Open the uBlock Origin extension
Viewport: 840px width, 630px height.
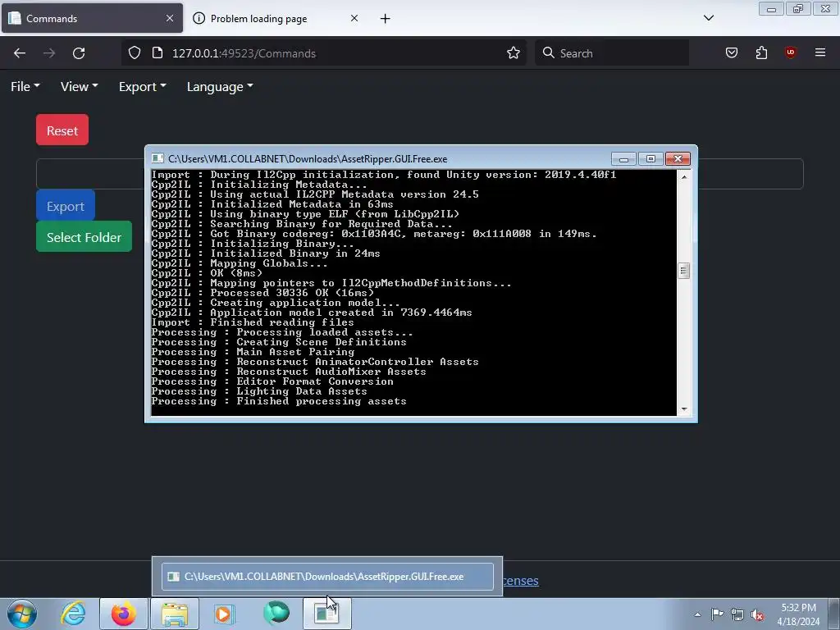(x=791, y=52)
